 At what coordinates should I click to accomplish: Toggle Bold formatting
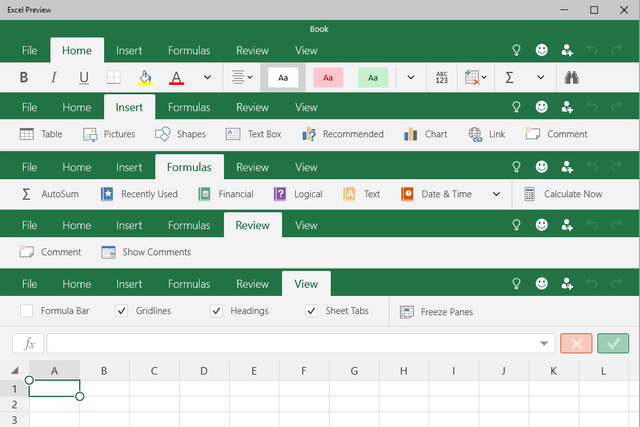click(24, 77)
